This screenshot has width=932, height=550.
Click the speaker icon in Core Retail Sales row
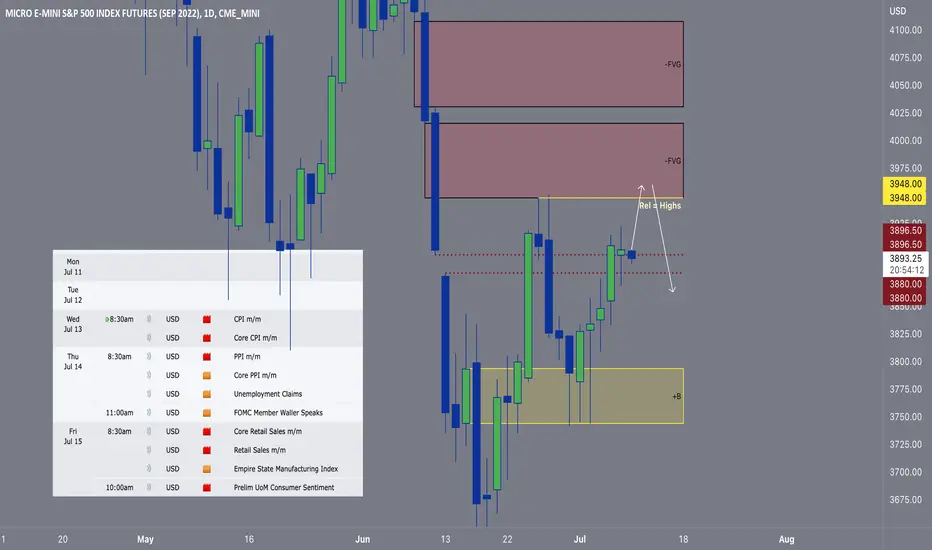(149, 431)
